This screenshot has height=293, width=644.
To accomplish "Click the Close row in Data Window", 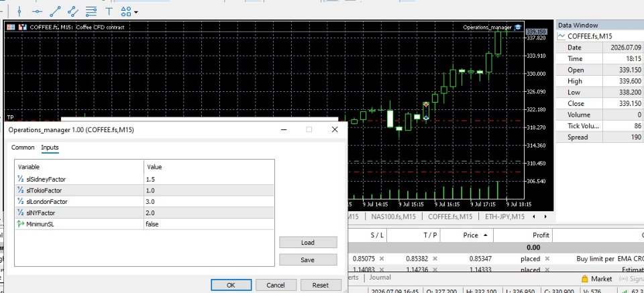I will 600,103.
